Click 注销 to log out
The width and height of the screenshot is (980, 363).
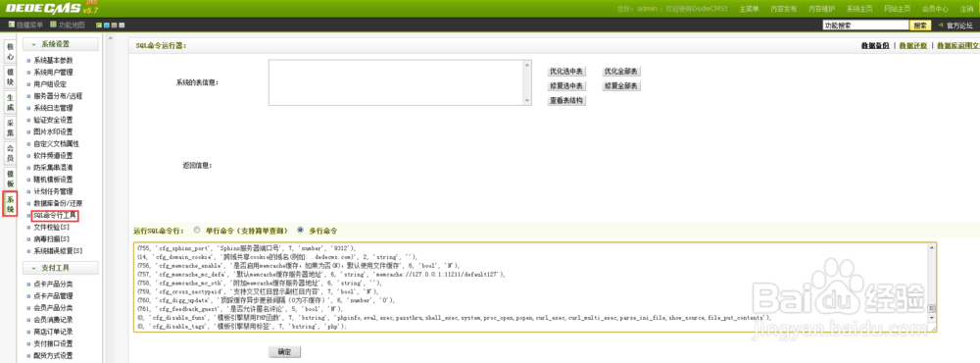(966, 9)
